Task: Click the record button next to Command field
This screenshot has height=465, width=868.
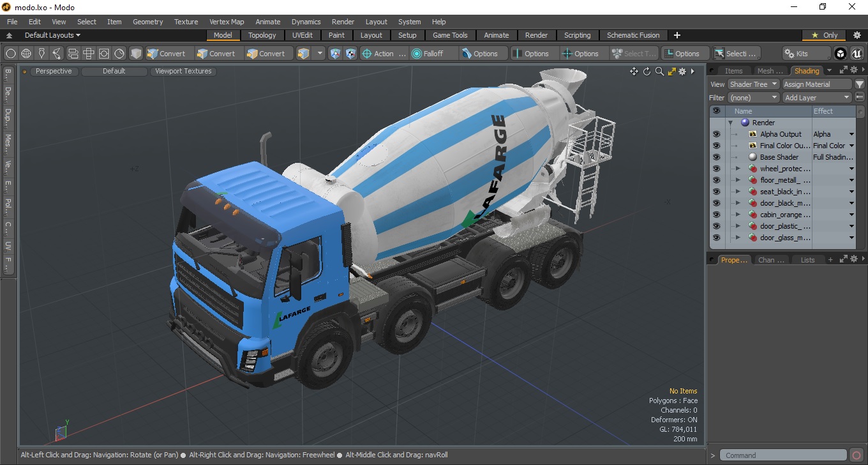Action: (857, 455)
